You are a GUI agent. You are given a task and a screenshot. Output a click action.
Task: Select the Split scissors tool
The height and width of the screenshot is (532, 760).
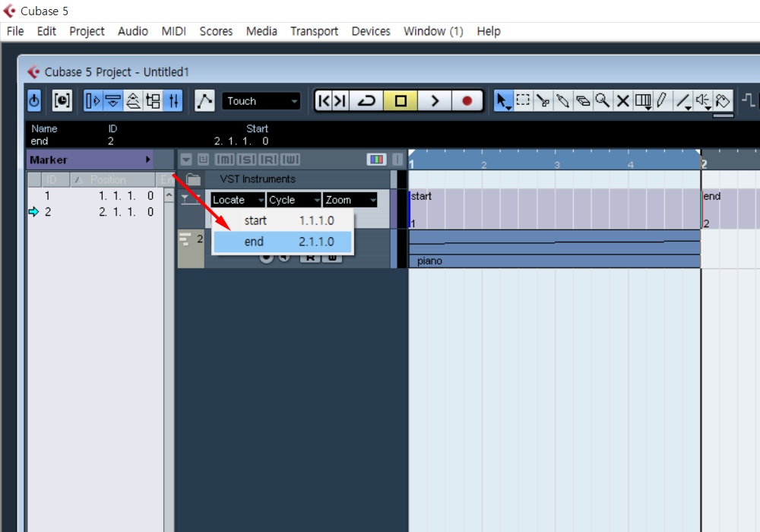click(x=543, y=101)
